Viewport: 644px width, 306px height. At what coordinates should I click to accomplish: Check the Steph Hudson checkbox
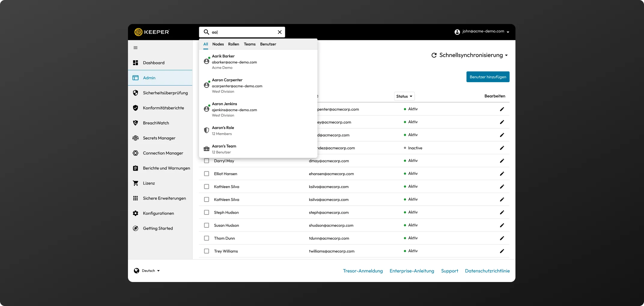(207, 212)
